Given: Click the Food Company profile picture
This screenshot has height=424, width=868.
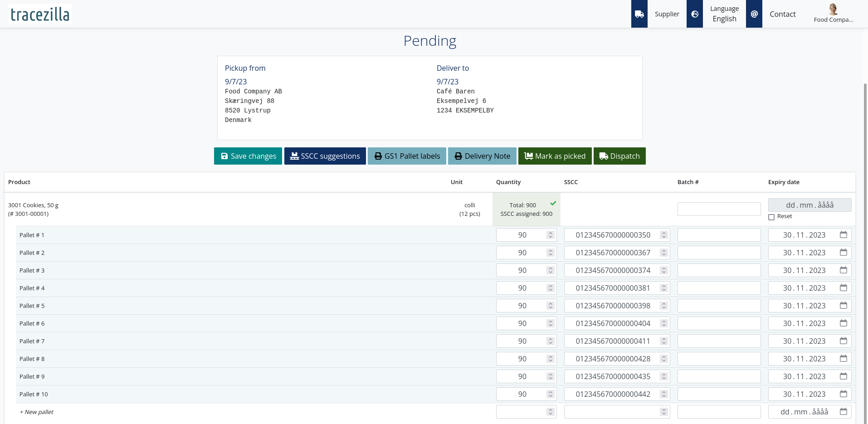Looking at the screenshot, I should [x=833, y=9].
